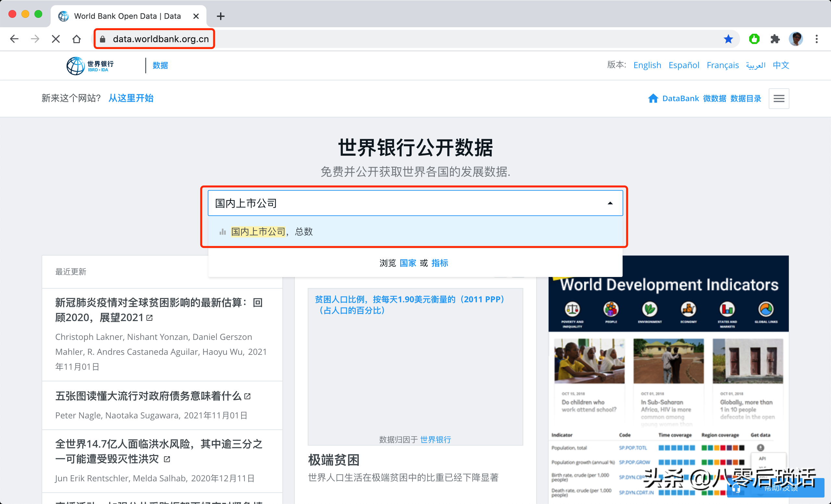Go back using the browser back arrow
The height and width of the screenshot is (504, 831).
(x=14, y=39)
